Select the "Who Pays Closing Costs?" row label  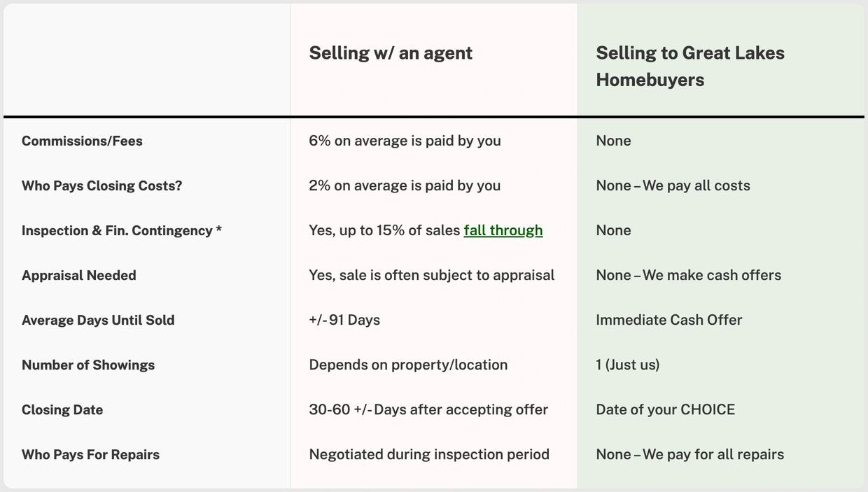(101, 185)
